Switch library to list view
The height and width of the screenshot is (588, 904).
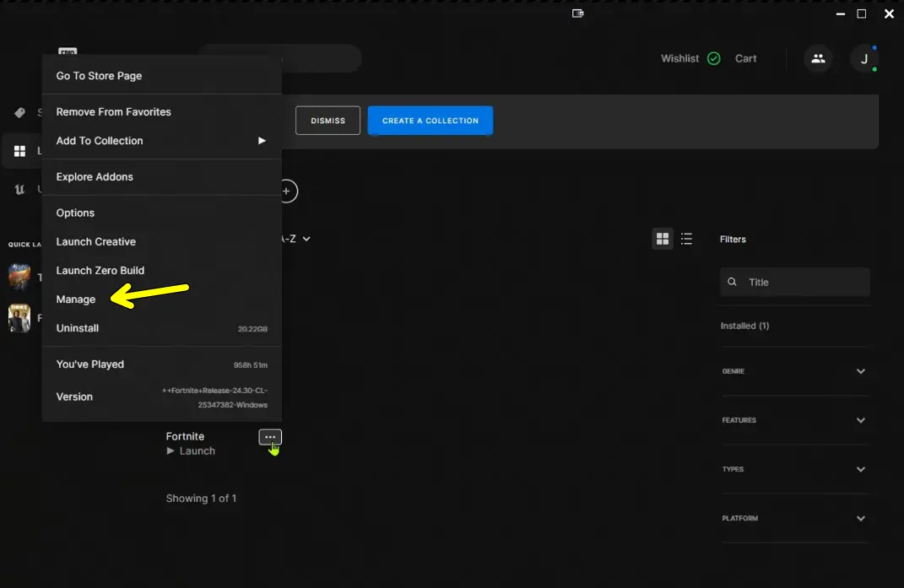686,239
